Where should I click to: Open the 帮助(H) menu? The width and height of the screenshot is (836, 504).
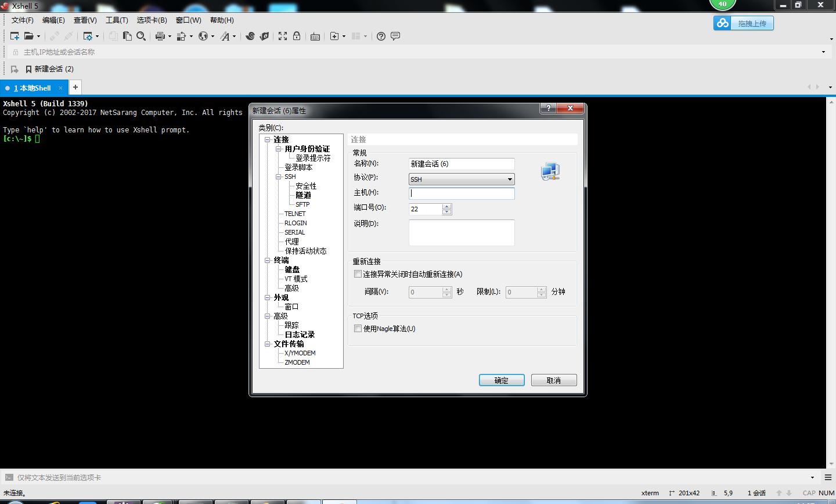coord(222,20)
